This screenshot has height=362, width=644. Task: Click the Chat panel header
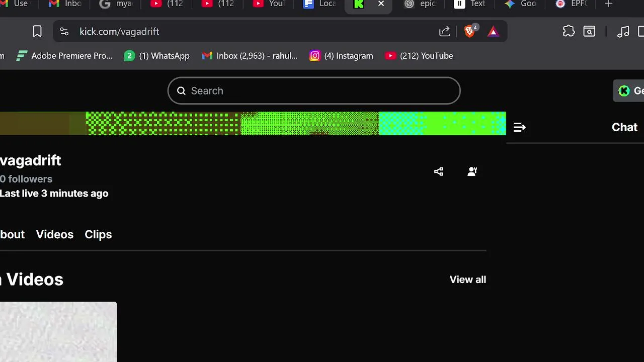pyautogui.click(x=624, y=127)
